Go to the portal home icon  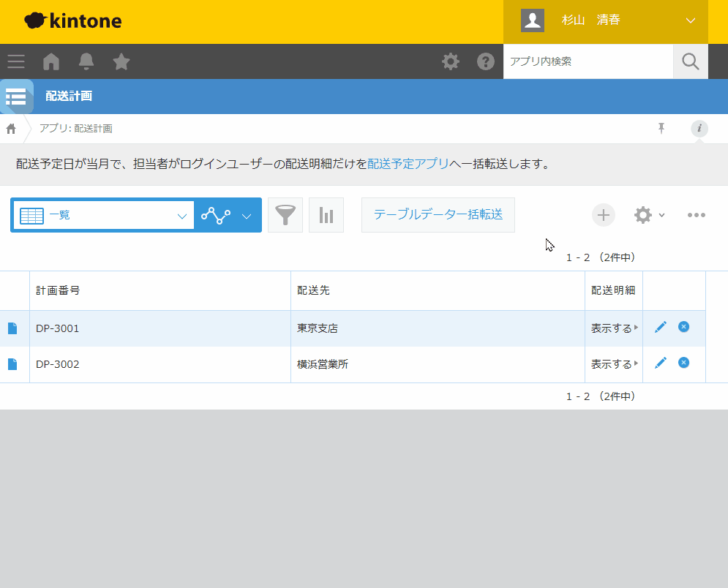coord(51,61)
